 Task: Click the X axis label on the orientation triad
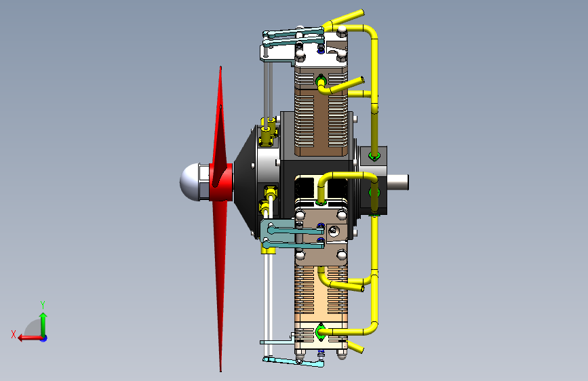pos(14,334)
